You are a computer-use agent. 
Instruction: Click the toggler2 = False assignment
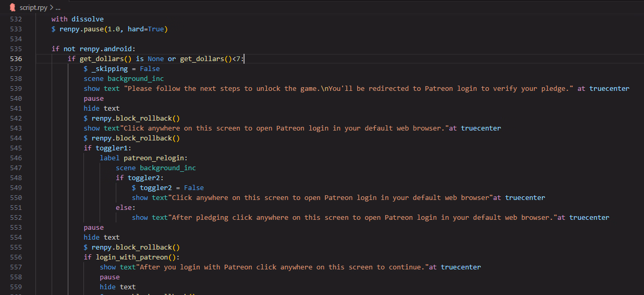coord(168,188)
